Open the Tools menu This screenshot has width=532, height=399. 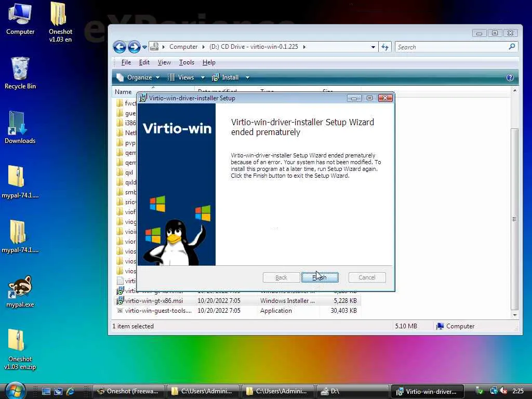point(187,62)
